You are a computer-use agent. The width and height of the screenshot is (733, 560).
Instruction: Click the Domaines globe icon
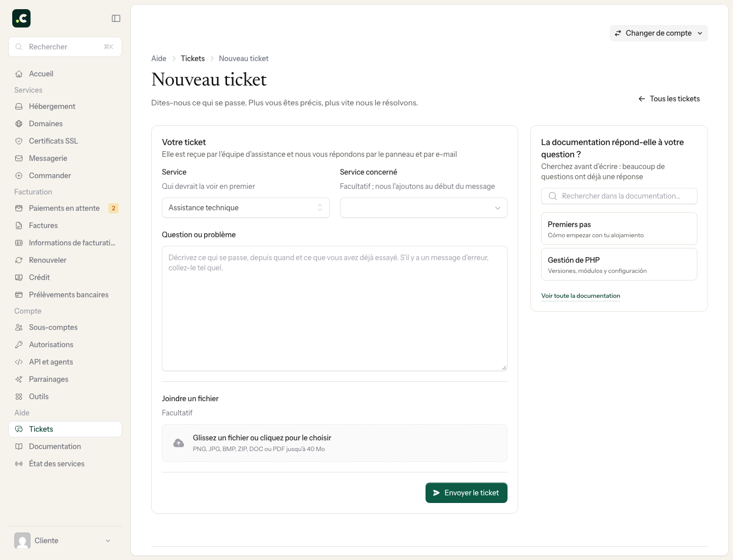click(x=19, y=124)
